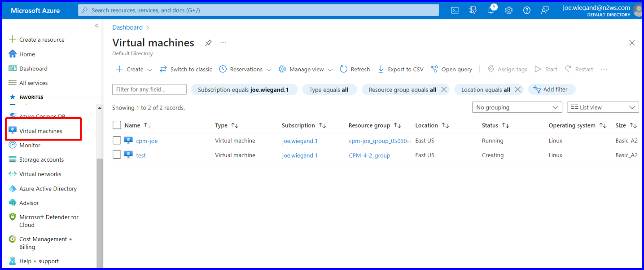Refresh the virtual machines list

(x=355, y=69)
